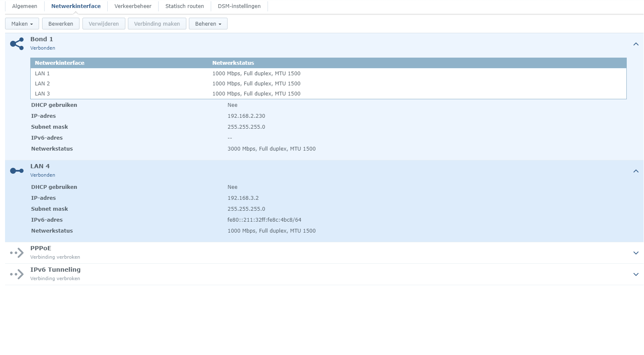Click the LAN 4 subnet mask value

coord(246,209)
